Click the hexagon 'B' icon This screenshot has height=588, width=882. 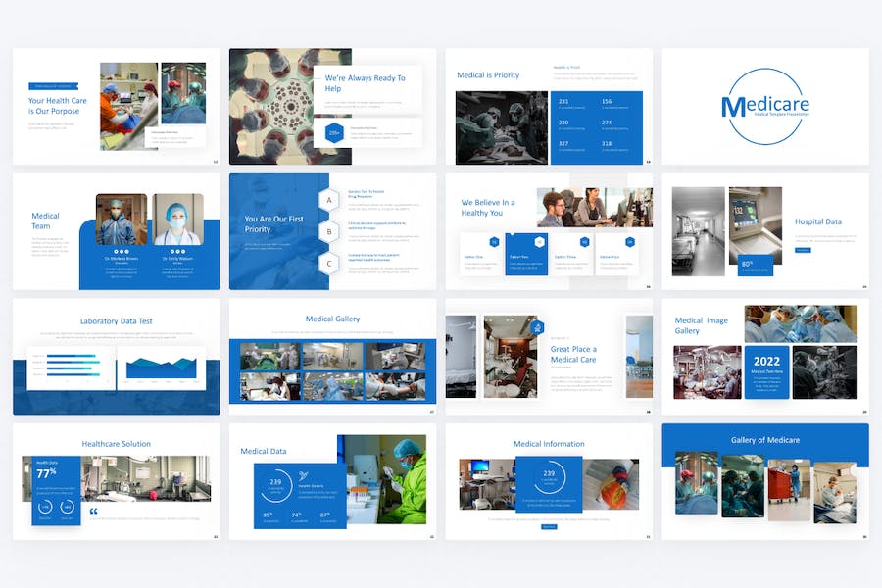[329, 231]
